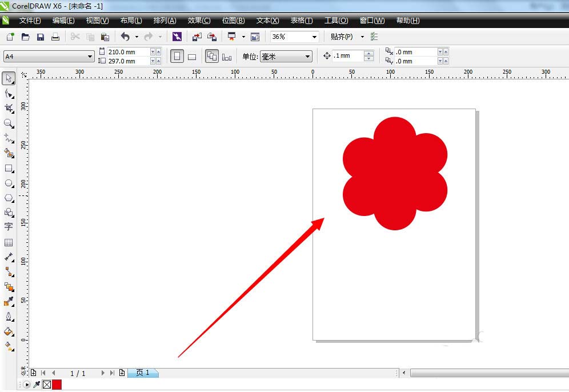569x392 pixels.
Task: Switch page to landscape orientation
Action: coord(192,57)
